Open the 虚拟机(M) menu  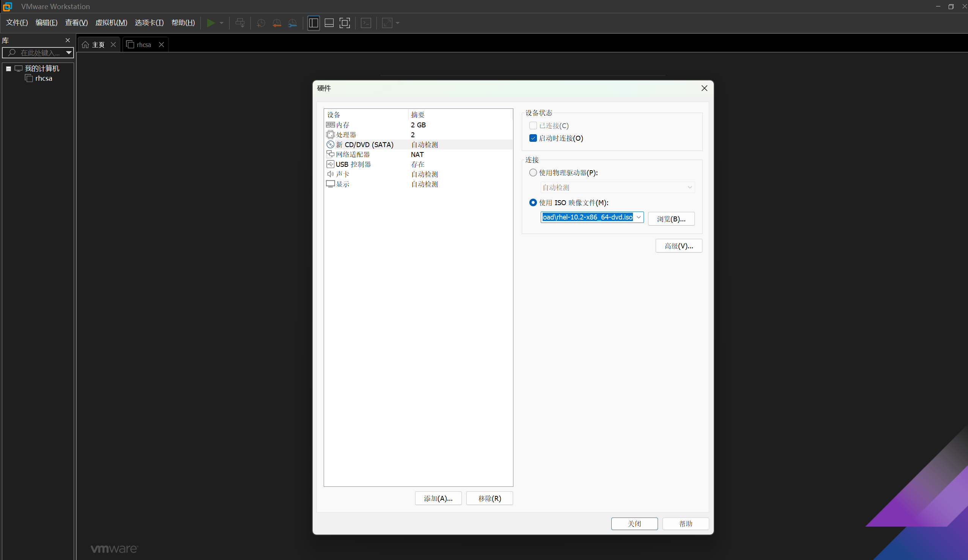click(x=111, y=23)
